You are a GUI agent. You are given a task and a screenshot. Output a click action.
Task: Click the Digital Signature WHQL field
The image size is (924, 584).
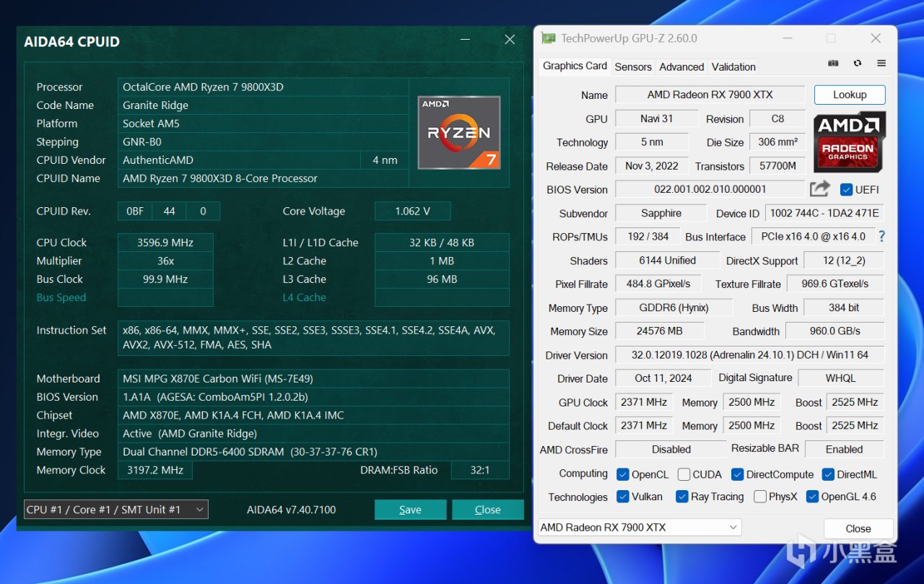(841, 378)
